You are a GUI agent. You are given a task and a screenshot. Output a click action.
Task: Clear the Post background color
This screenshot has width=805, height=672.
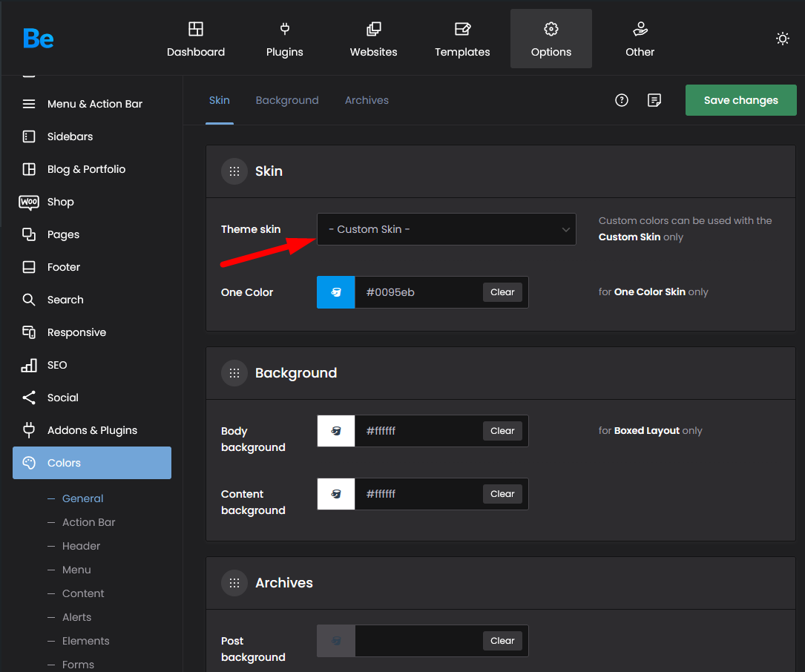tap(502, 641)
